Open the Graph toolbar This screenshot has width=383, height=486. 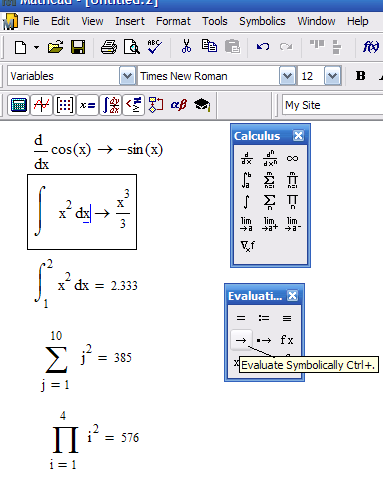coord(41,105)
